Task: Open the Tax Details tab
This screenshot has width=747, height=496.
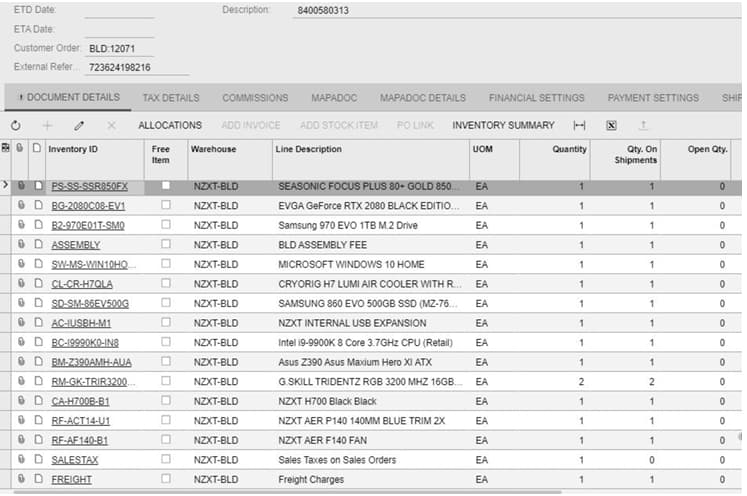Action: click(x=171, y=98)
